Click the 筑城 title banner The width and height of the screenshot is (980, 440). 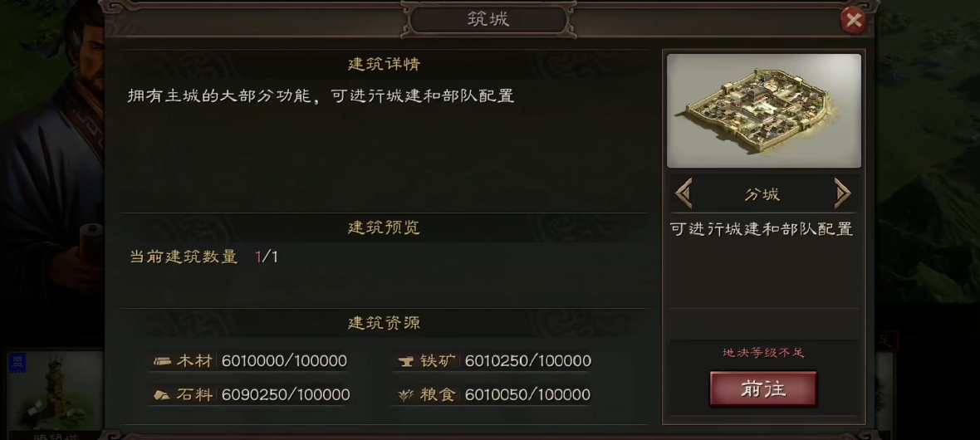488,19
